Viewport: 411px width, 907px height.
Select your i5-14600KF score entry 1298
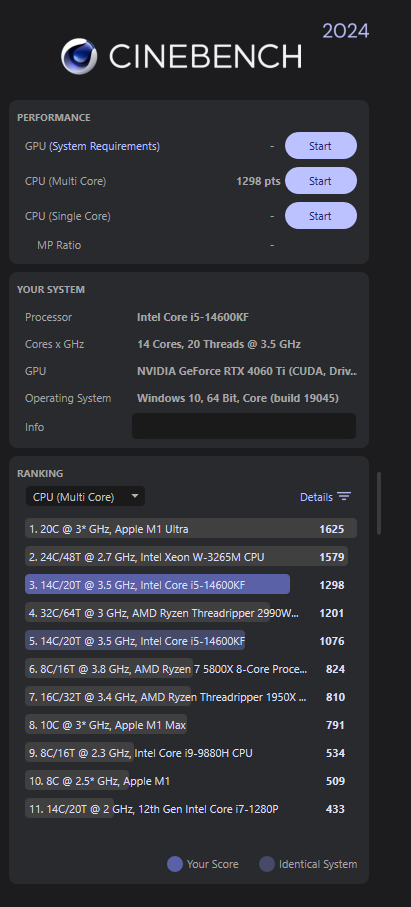coord(191,585)
